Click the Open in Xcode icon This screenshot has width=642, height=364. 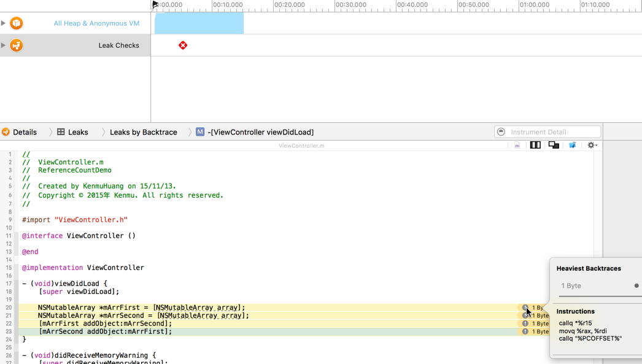[x=572, y=145]
